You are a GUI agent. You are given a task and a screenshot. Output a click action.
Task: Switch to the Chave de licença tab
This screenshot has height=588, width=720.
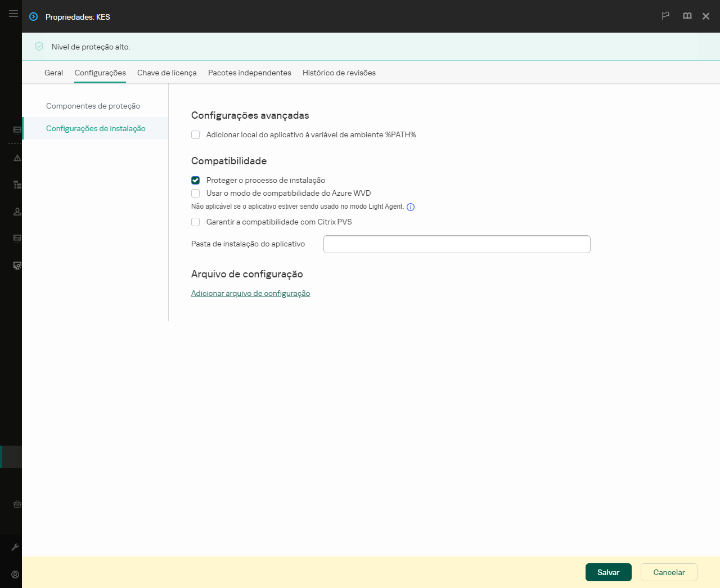167,73
